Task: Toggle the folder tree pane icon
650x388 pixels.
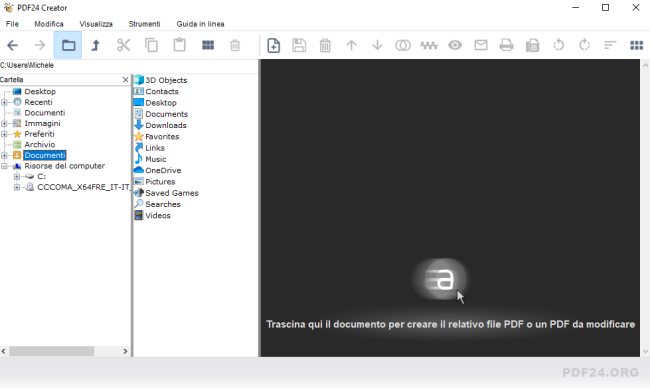Action: [68, 45]
